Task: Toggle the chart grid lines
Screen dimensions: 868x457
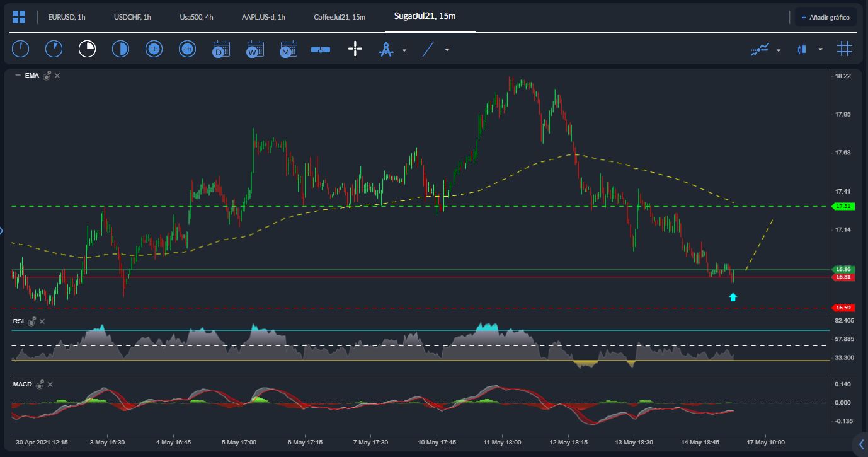Action: pyautogui.click(x=845, y=49)
